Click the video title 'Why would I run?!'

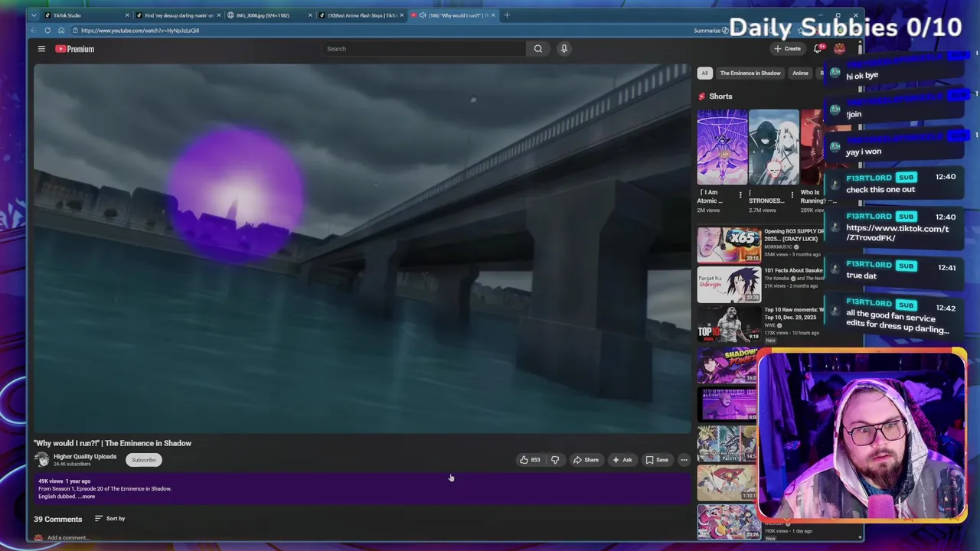coord(113,443)
